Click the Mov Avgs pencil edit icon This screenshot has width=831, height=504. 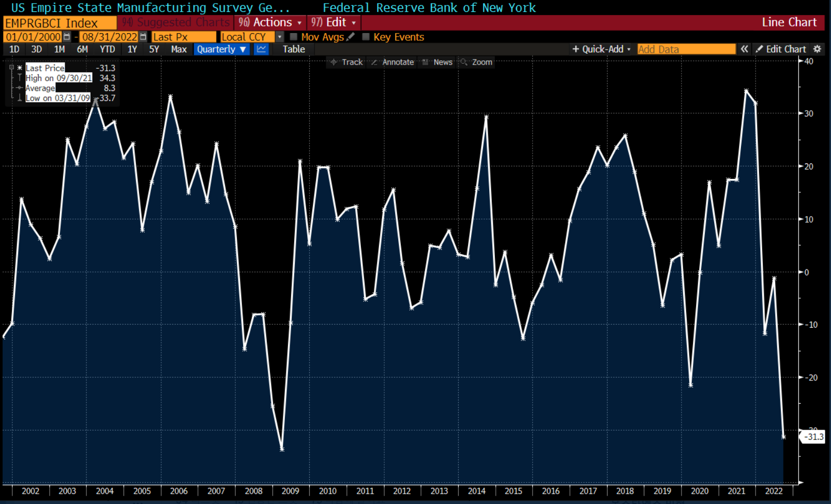pos(351,37)
